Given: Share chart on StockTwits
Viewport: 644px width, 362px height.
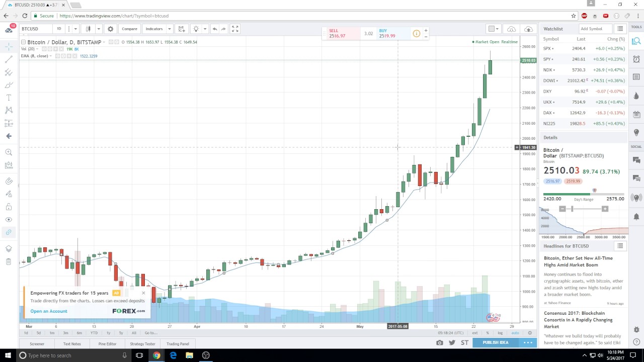Looking at the screenshot, I should tap(464, 342).
